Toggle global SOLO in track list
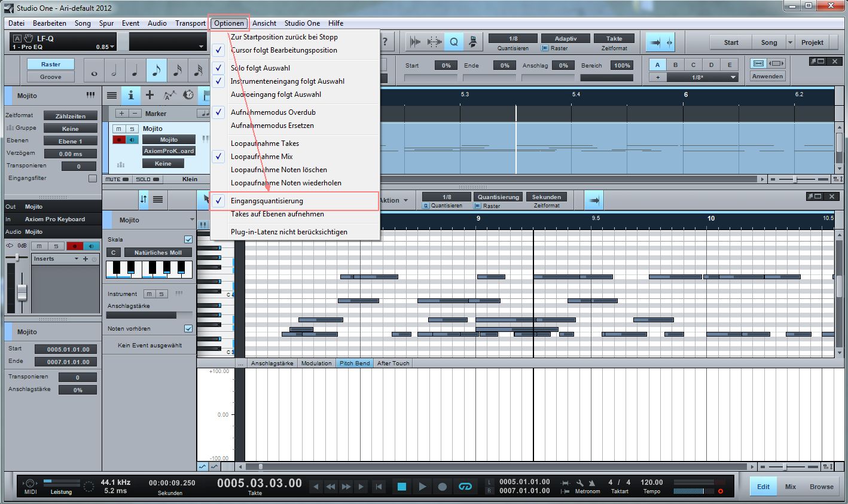This screenshot has width=848, height=504. pyautogui.click(x=147, y=179)
